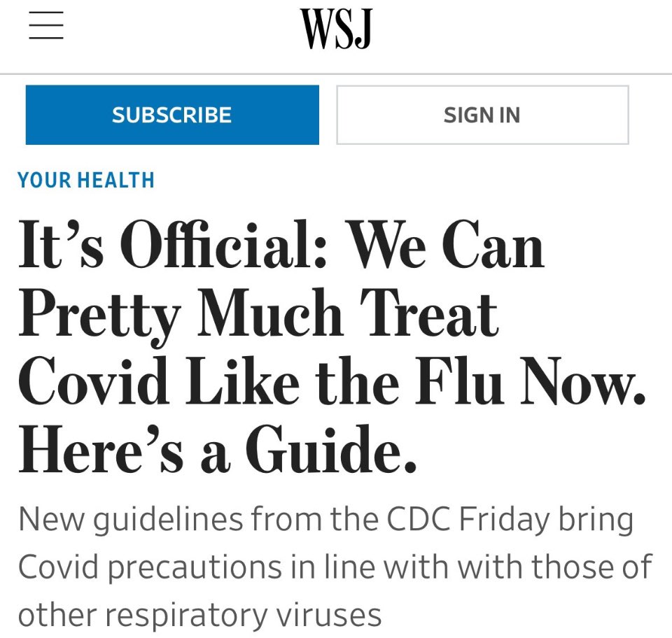Viewport: 672px width, 638px height.
Task: Click headline line "Covid Like the Flu Now."
Action: point(332,381)
